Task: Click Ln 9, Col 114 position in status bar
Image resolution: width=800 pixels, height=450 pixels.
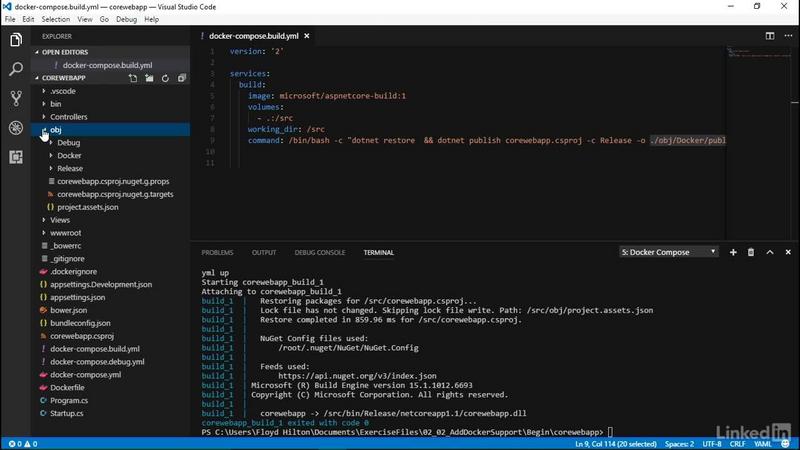Action: (x=616, y=444)
